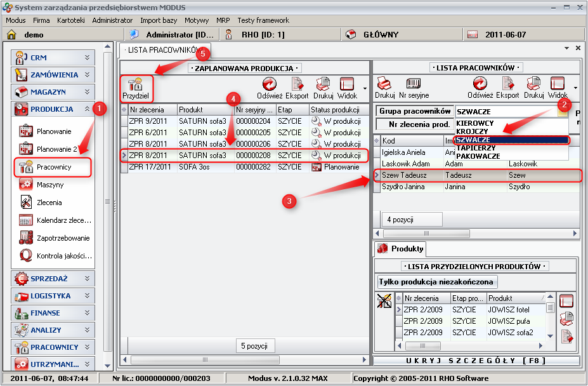Select the Szew Tadeusz employee row

click(476, 175)
